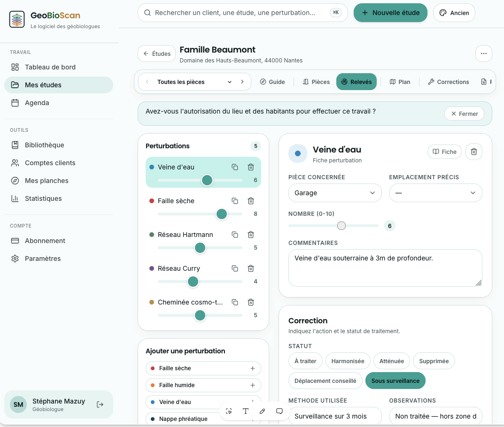The height and width of the screenshot is (427, 504).
Task: Open the three-dot options menu
Action: 483,53
